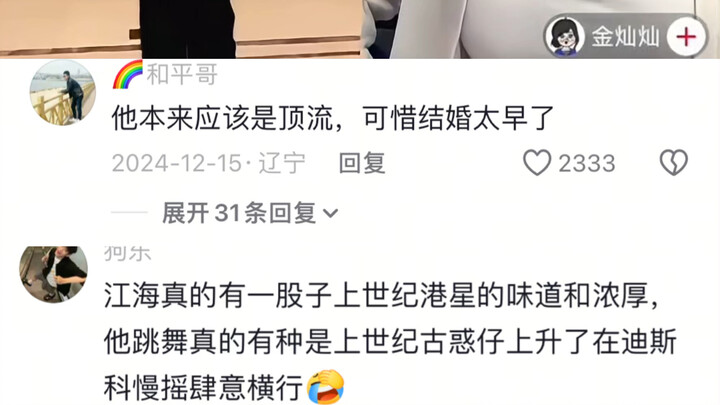Tap the crying-laughing emoji in the comment
The image size is (720, 405).
tap(326, 387)
